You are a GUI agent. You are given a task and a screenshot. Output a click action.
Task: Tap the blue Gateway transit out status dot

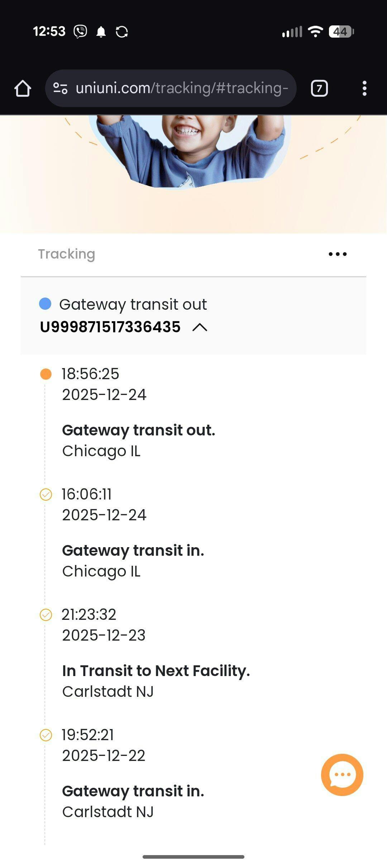[x=45, y=304]
